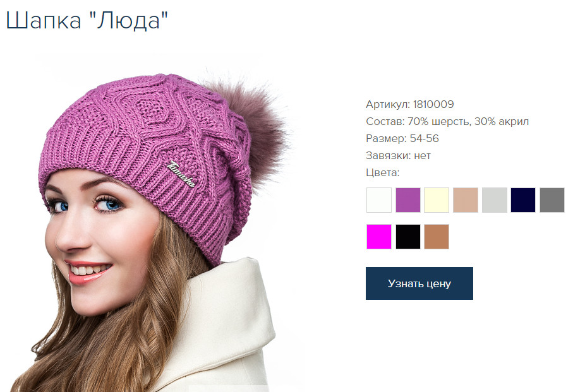Pick the black color swatch
Screen dimensions: 585x392
point(407,237)
